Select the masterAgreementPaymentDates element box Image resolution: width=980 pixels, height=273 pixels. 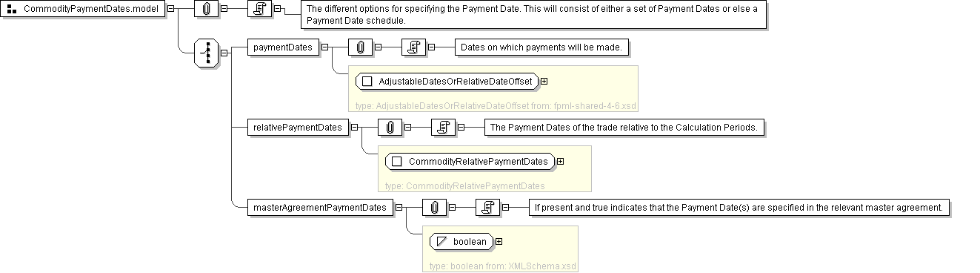point(320,208)
